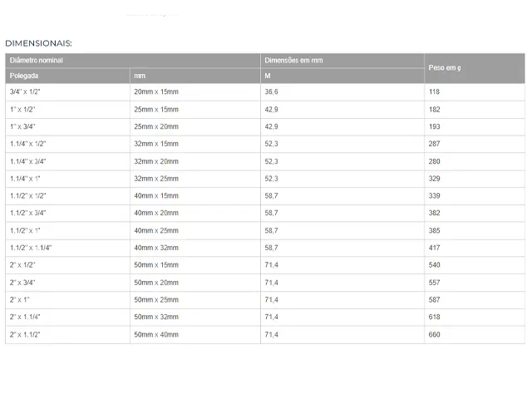This screenshot has height=399, width=532.
Task: Select the weight value 382
Action: point(435,214)
